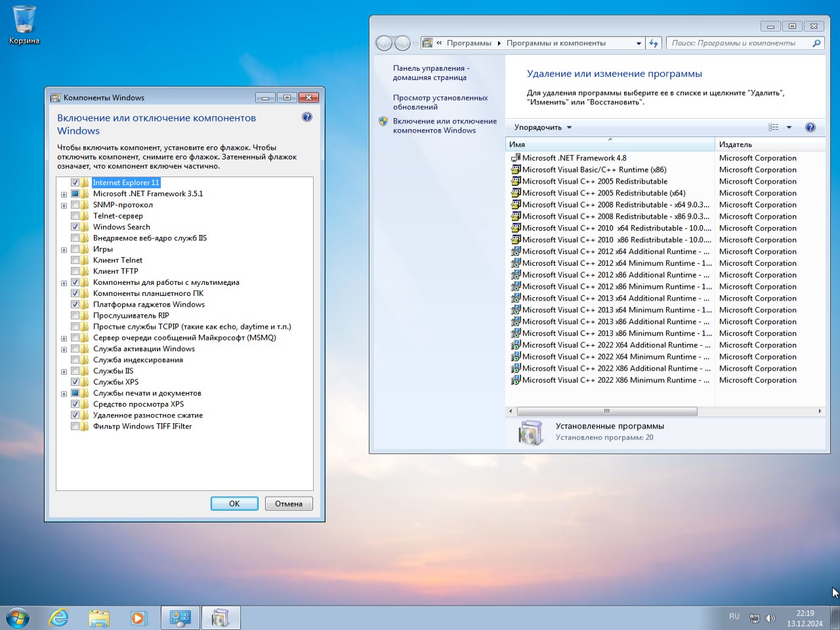The height and width of the screenshot is (630, 840).
Task: Change the program list view icon
Action: pyautogui.click(x=774, y=127)
